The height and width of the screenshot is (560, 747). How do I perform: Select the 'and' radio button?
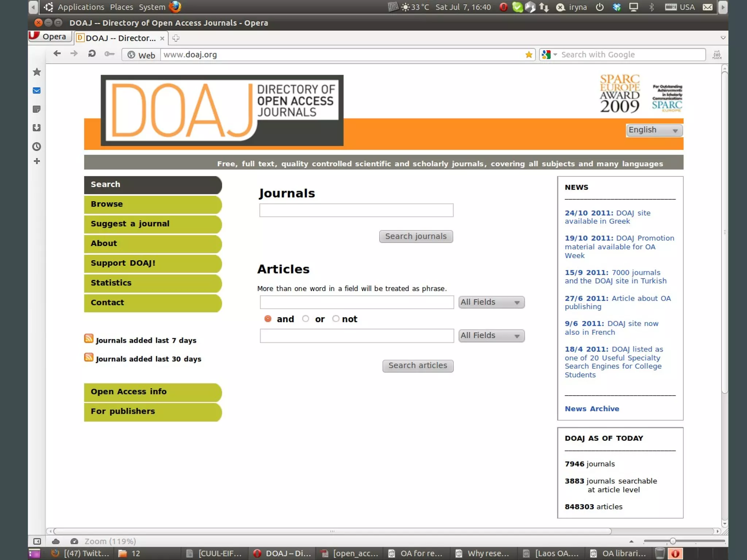pyautogui.click(x=268, y=319)
